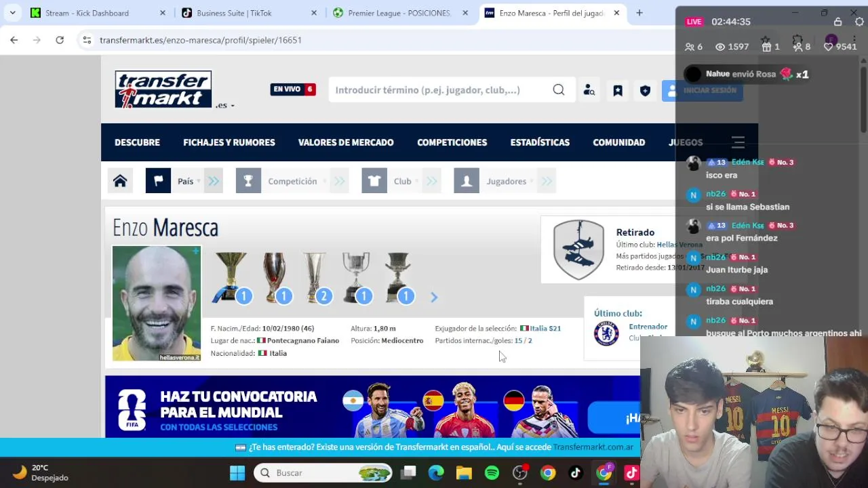Go back in the browser

click(x=14, y=40)
